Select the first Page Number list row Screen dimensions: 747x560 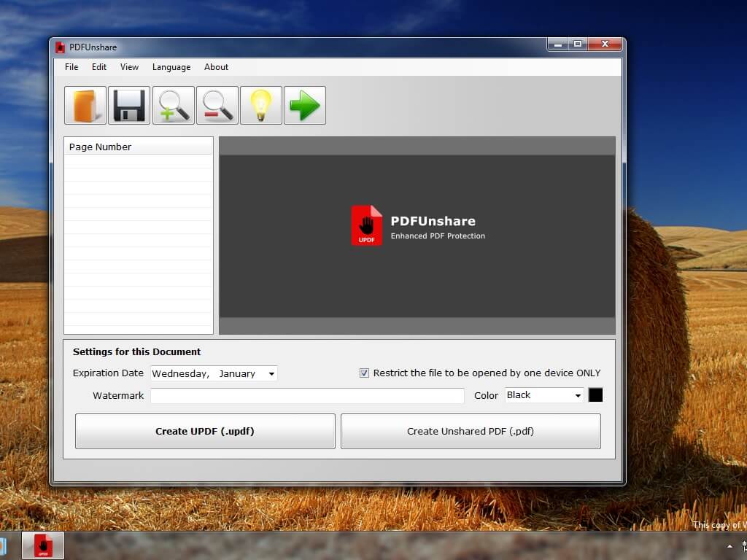[x=138, y=161]
